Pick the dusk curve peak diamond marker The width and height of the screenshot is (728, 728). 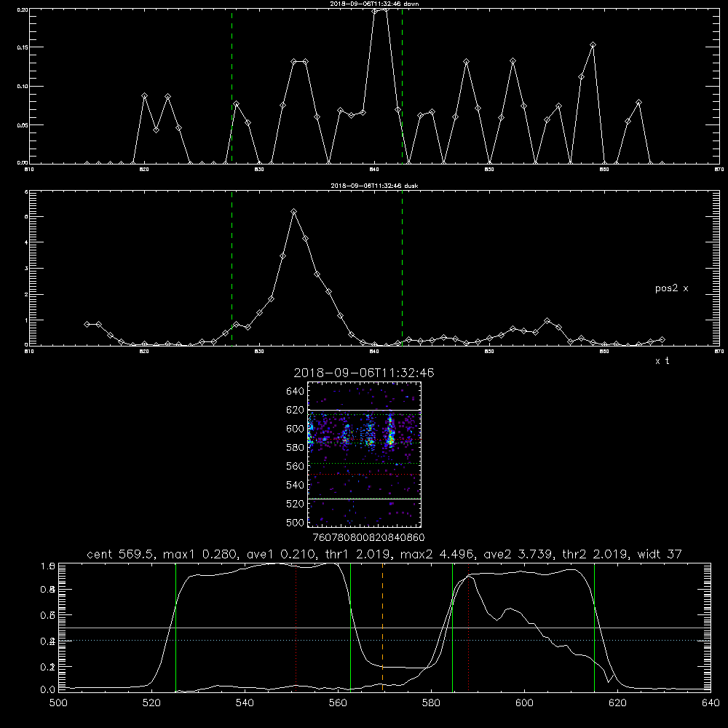pyautogui.click(x=293, y=212)
